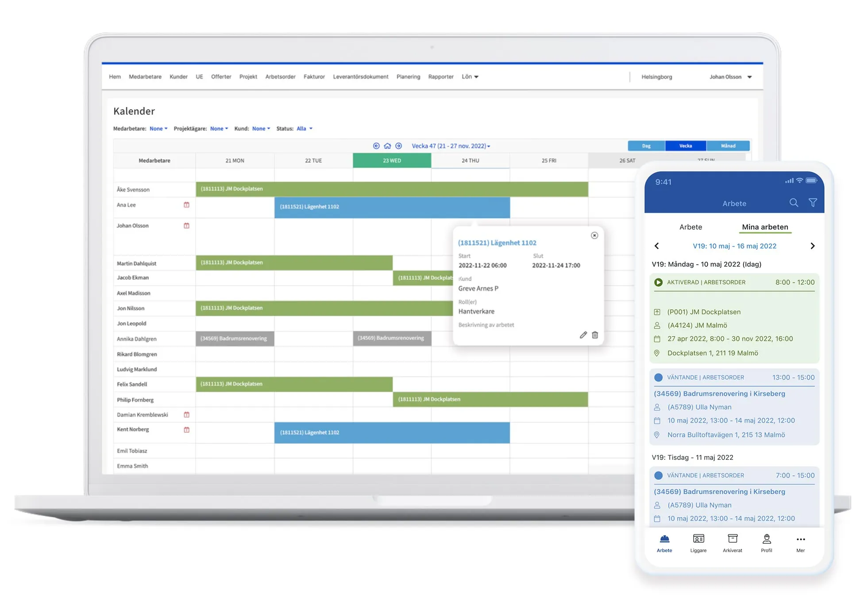Click calendar icon next to Johan Olsson row

[x=186, y=226]
